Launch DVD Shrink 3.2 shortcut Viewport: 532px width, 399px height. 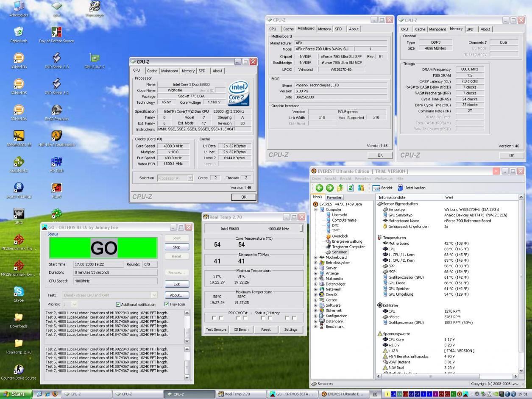pos(56,86)
